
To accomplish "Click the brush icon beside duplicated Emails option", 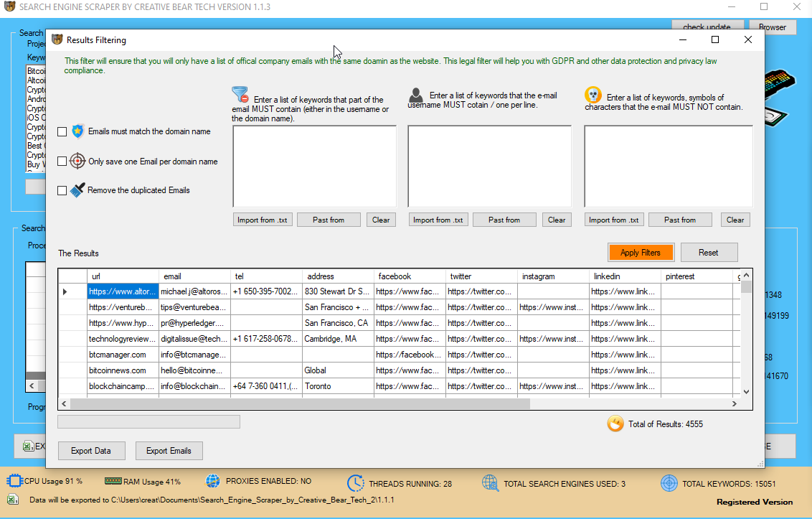I will [77, 190].
